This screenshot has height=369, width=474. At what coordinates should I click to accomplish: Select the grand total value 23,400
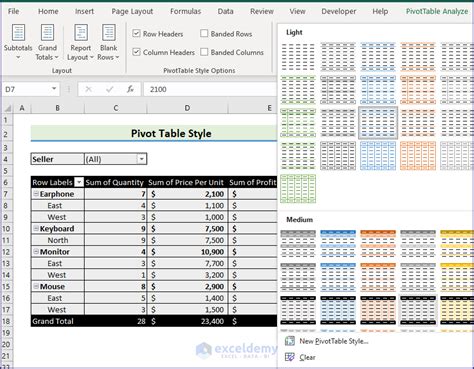pos(187,321)
